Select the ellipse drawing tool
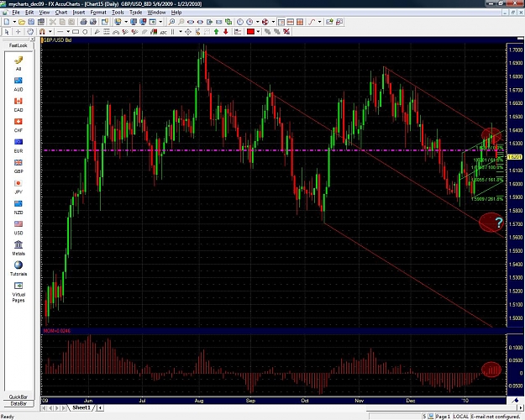Image resolution: width=525 pixels, height=420 pixels. click(85, 32)
